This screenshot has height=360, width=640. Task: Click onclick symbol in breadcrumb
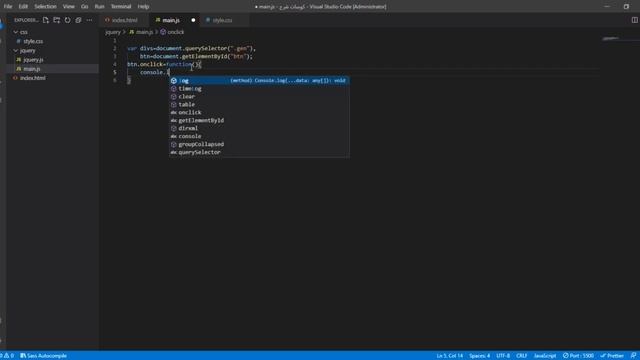176,32
